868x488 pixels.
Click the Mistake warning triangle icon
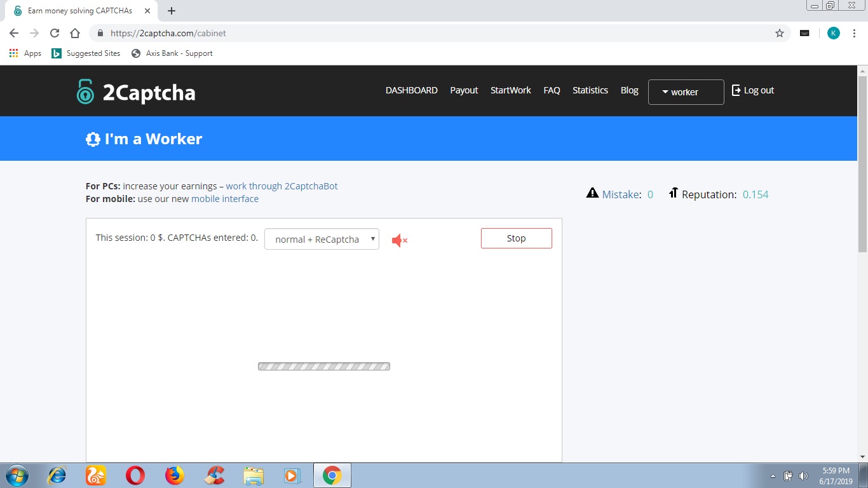[x=592, y=193]
